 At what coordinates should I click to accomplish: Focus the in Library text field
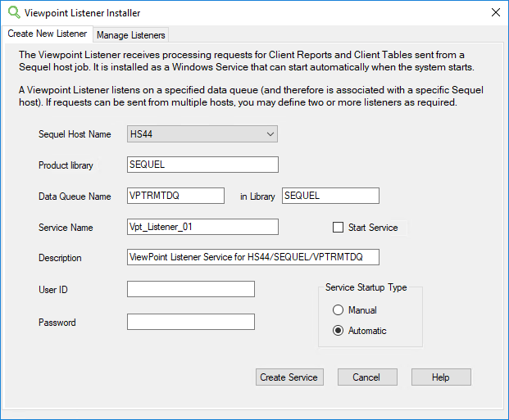point(329,196)
